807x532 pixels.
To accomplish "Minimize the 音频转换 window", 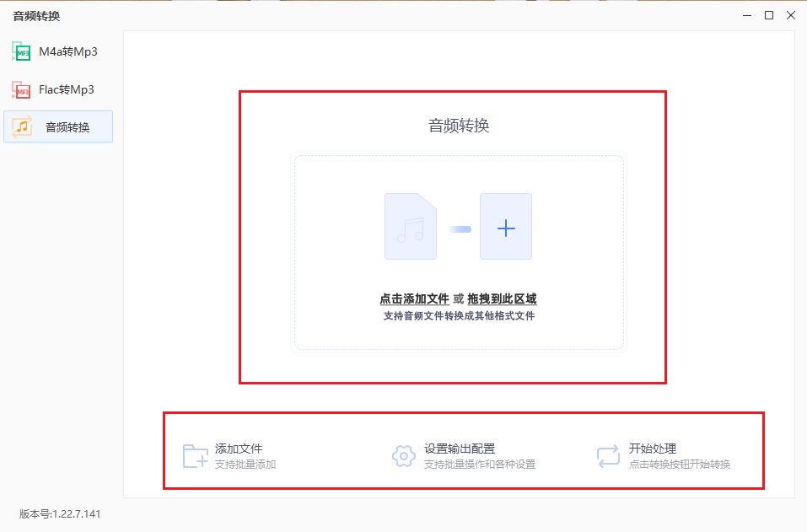I will (x=745, y=15).
